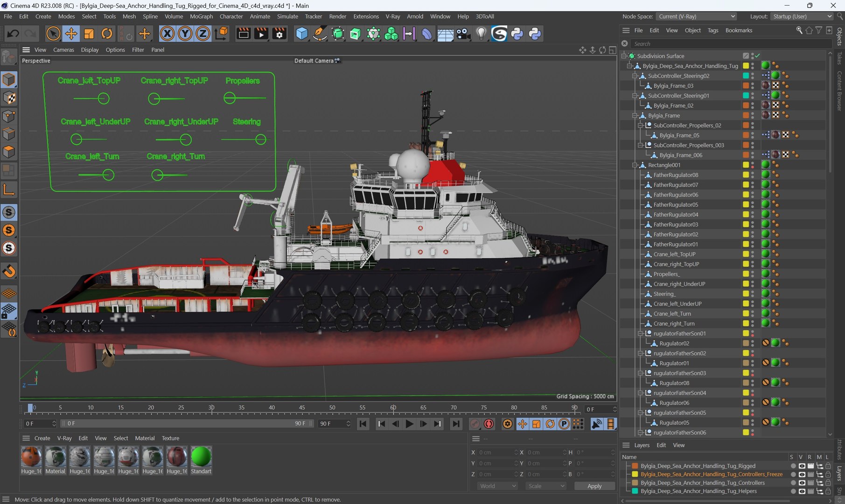
Task: Collapse the Bylgia_Frame tree node
Action: point(635,115)
